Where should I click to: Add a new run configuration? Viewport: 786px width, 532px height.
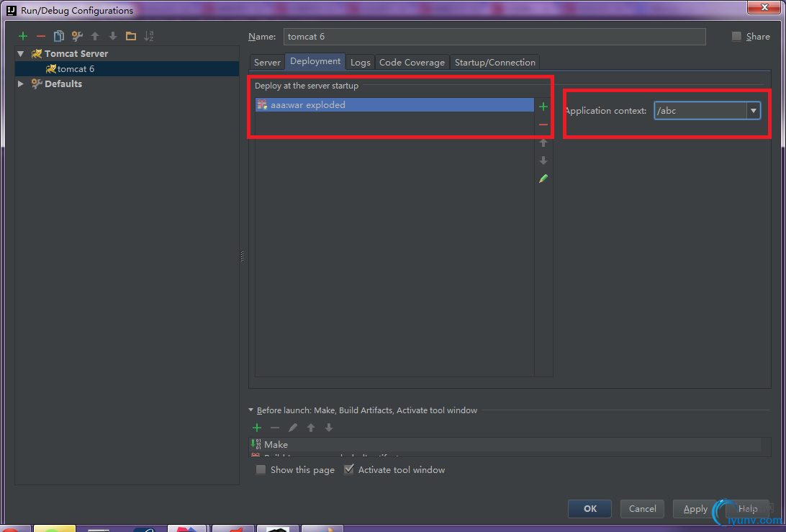[x=23, y=36]
